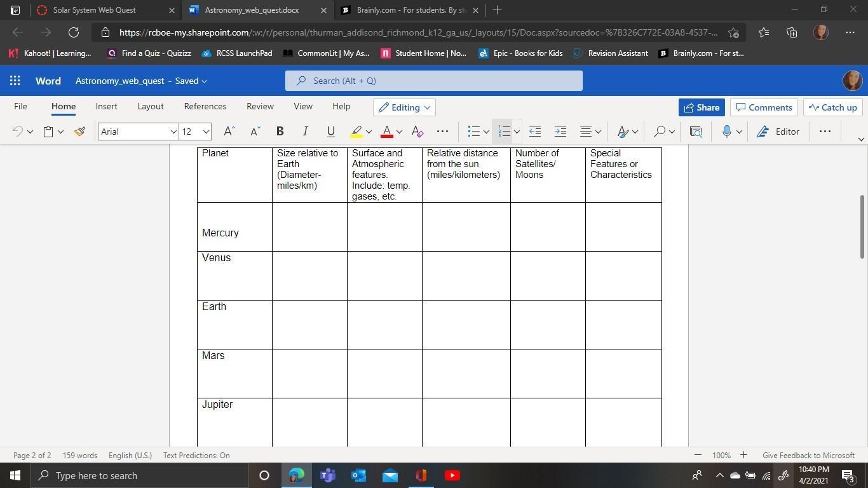
Task: Open the Comments pane button
Action: click(763, 107)
